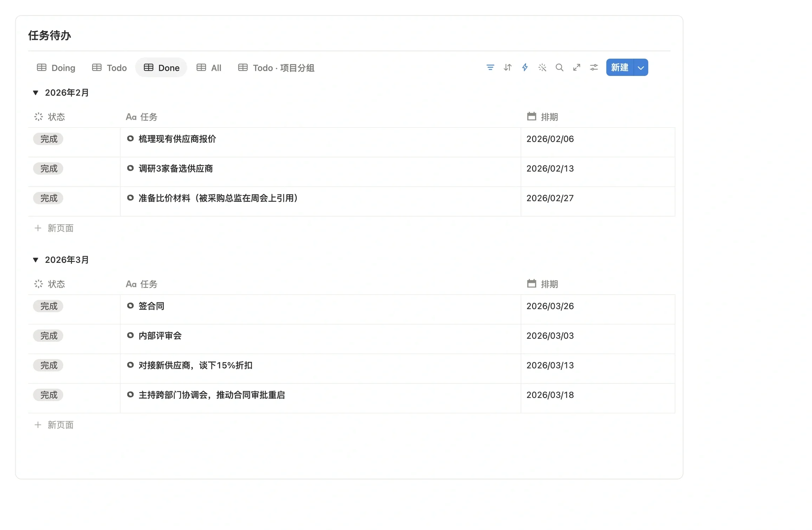Click the 完成 status tag for 内部评审会
812x530 pixels.
48,336
